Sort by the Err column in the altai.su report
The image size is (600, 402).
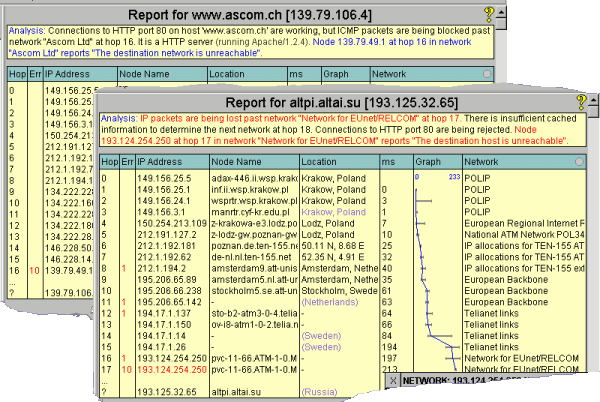coord(127,162)
